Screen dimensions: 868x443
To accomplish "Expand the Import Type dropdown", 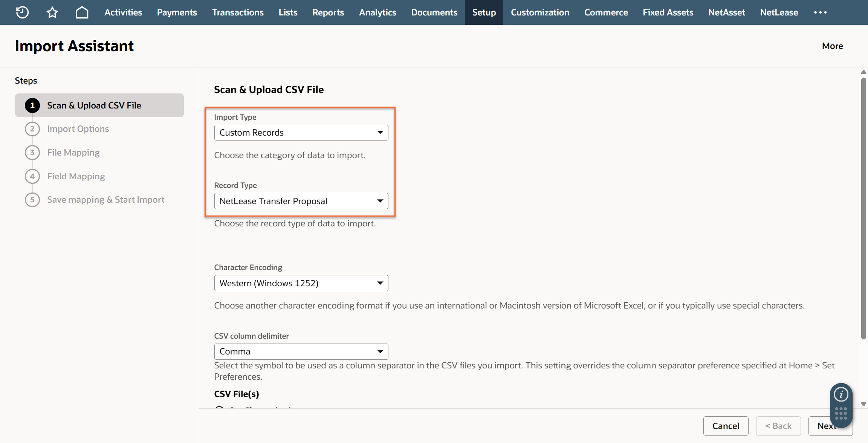I will pyautogui.click(x=301, y=133).
